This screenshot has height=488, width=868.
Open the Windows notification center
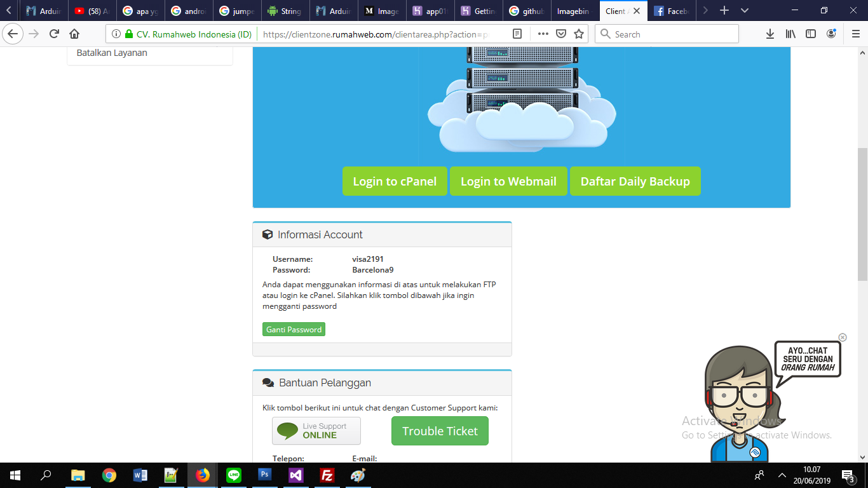tap(849, 475)
